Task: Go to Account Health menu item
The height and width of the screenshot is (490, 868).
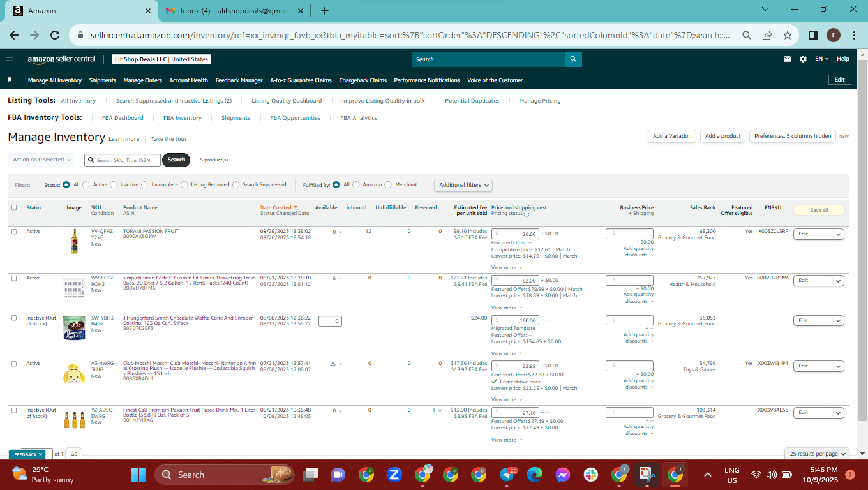Action: pos(189,80)
